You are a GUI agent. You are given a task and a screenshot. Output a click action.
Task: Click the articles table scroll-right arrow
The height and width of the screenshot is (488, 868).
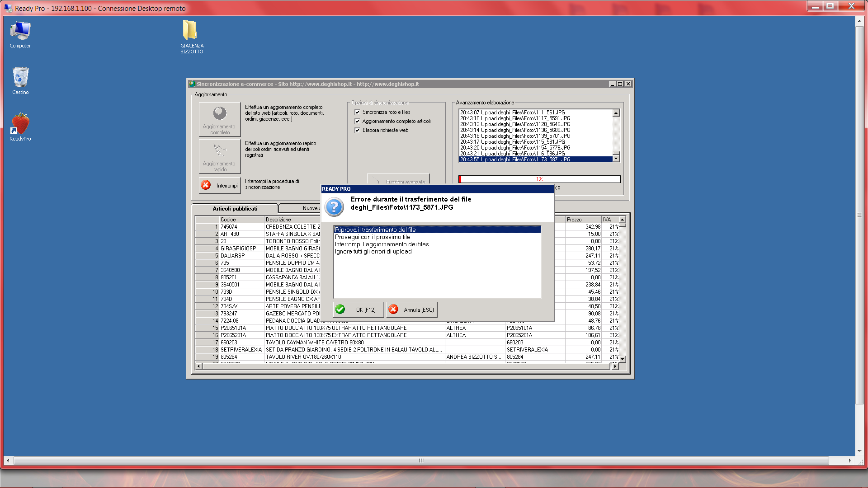click(x=614, y=366)
